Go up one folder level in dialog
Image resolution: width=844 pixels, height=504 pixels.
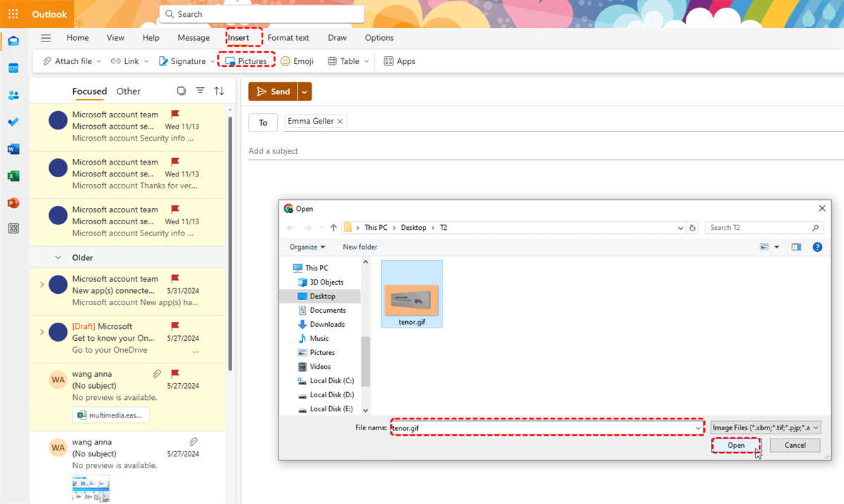(333, 228)
